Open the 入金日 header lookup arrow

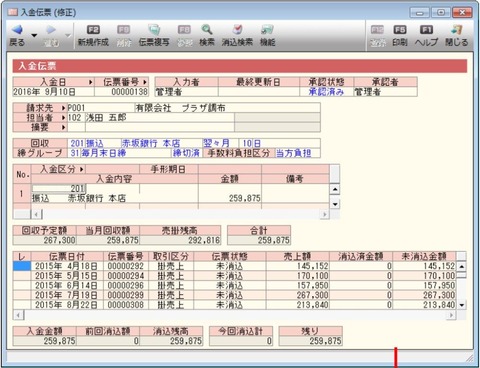coord(90,82)
